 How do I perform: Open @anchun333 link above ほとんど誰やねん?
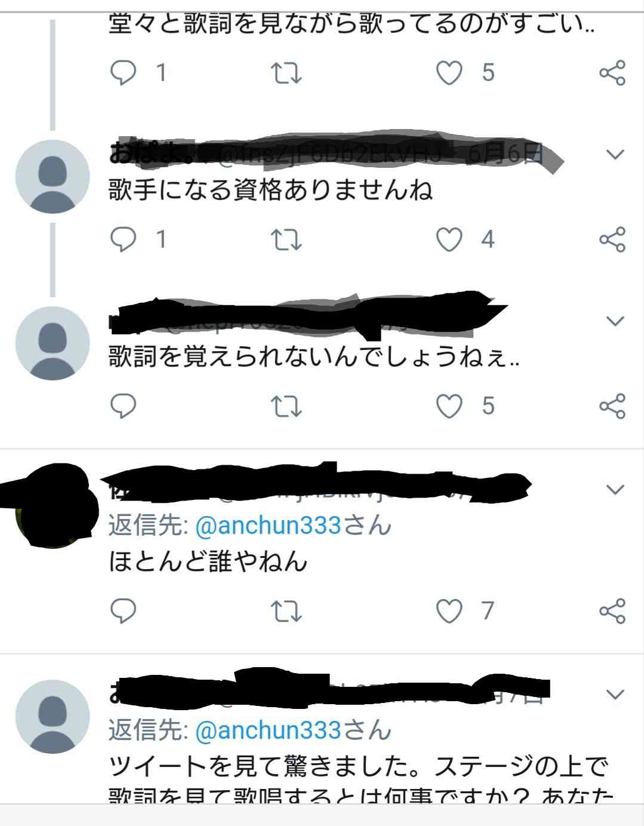(x=268, y=526)
